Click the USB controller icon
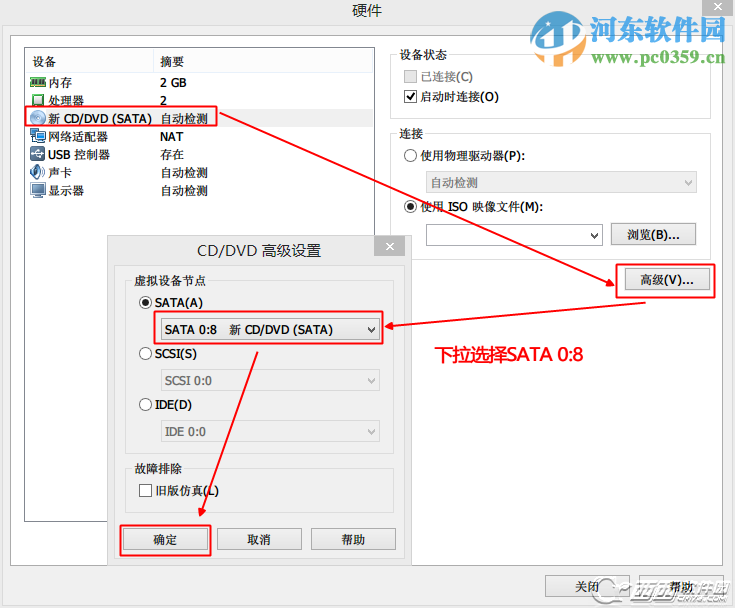Screen dimensions: 735x608 click(x=38, y=154)
